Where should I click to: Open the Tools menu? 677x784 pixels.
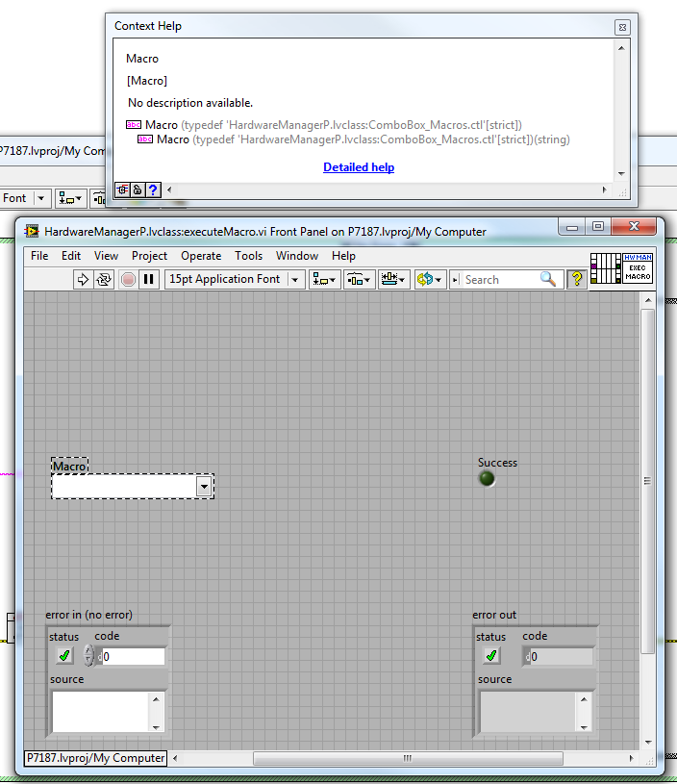click(248, 256)
